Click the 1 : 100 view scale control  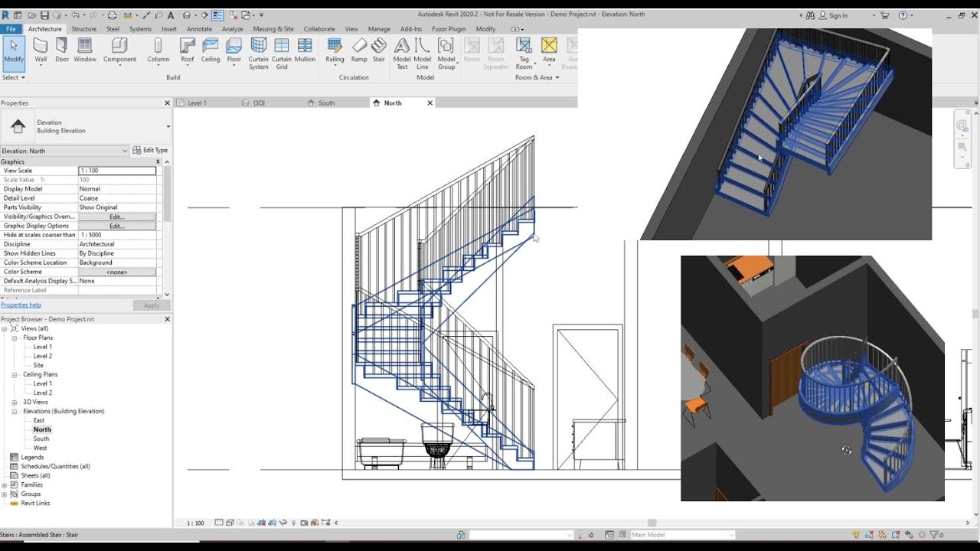point(195,523)
